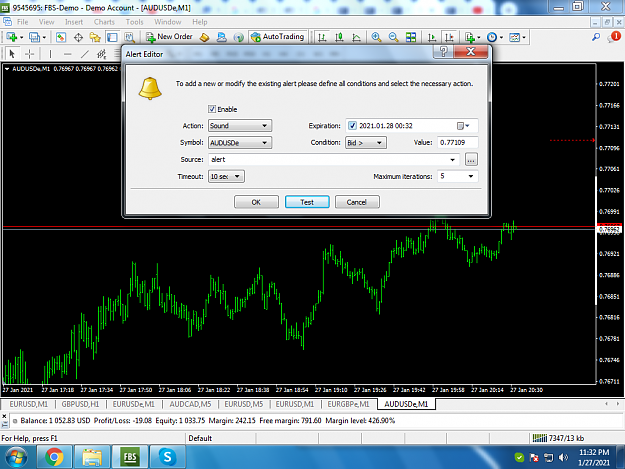This screenshot has width=625, height=469.
Task: Toggle the Enable checkbox in Alert Editor
Action: (212, 109)
